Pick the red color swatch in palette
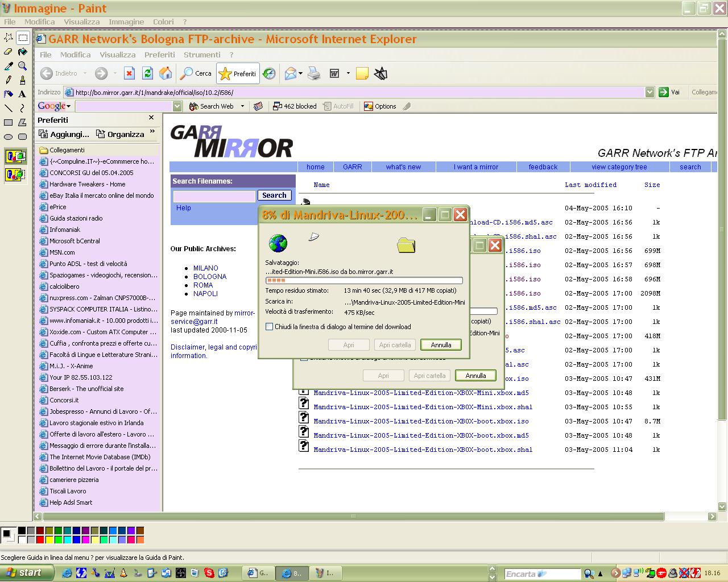728x582 pixels. tap(40, 539)
